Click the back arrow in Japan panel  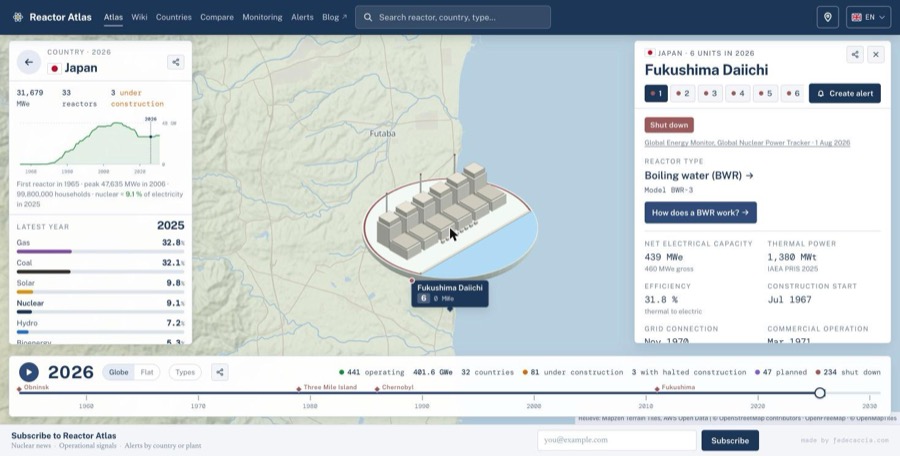[x=29, y=62]
